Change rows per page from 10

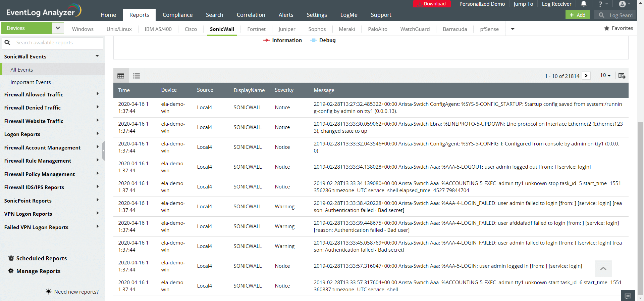click(605, 76)
